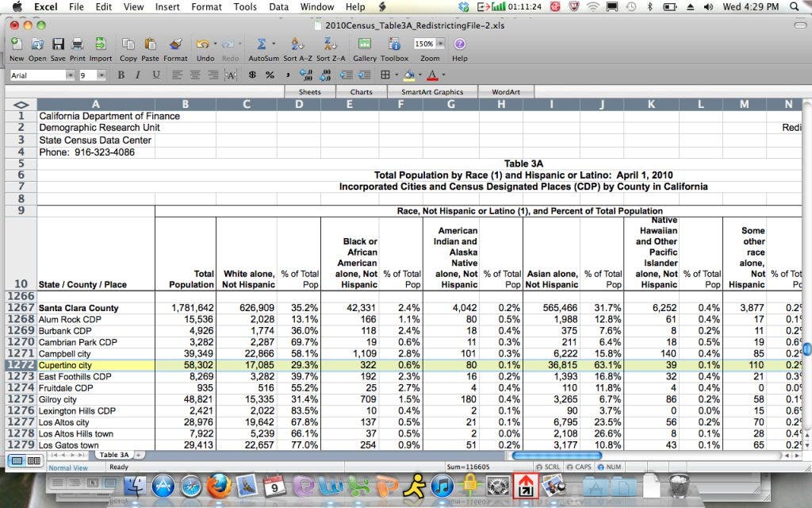Toggle Italic formatting
Screen dimensions: 812x508
coord(138,75)
